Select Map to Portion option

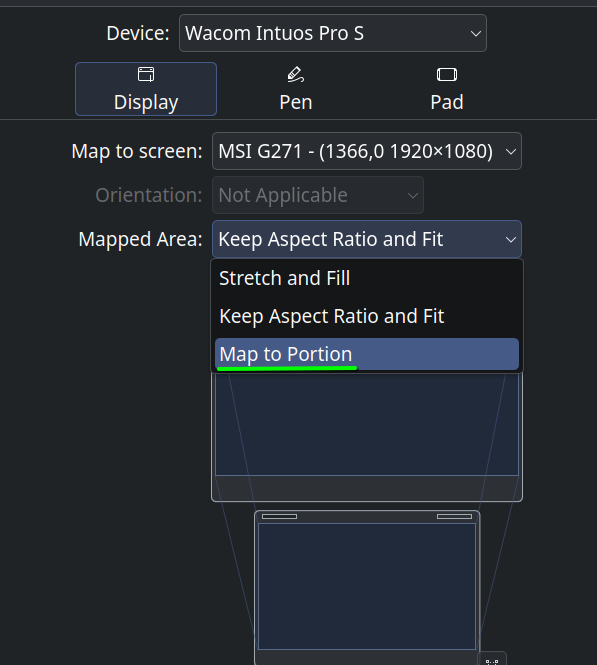click(x=367, y=354)
